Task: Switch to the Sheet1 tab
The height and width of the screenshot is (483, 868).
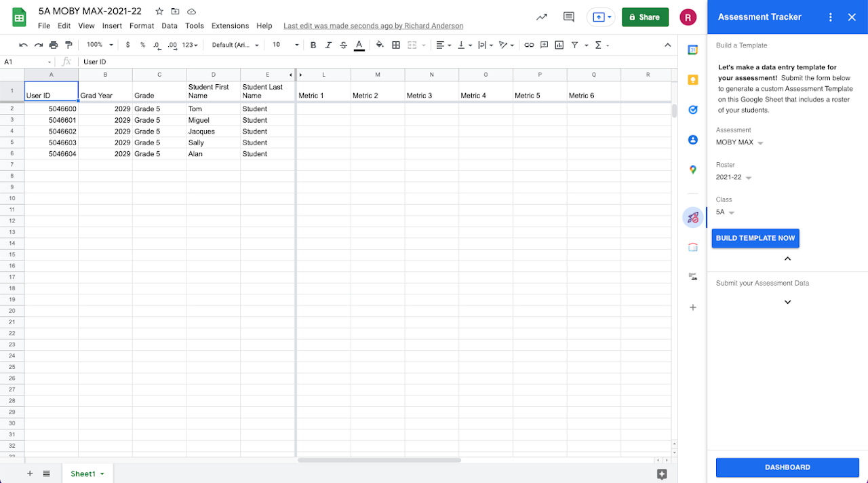Action: coord(87,474)
